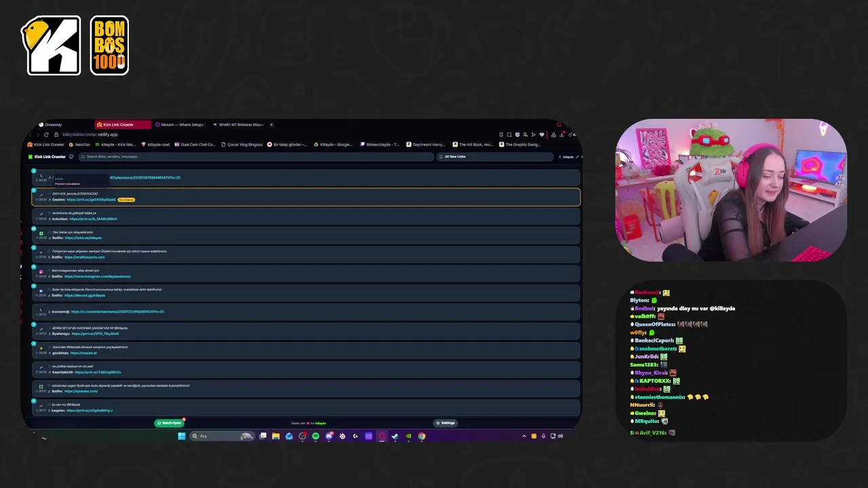Open the Dual Cam Chat Co... bookmark
The width and height of the screenshot is (868, 488).
click(x=195, y=144)
